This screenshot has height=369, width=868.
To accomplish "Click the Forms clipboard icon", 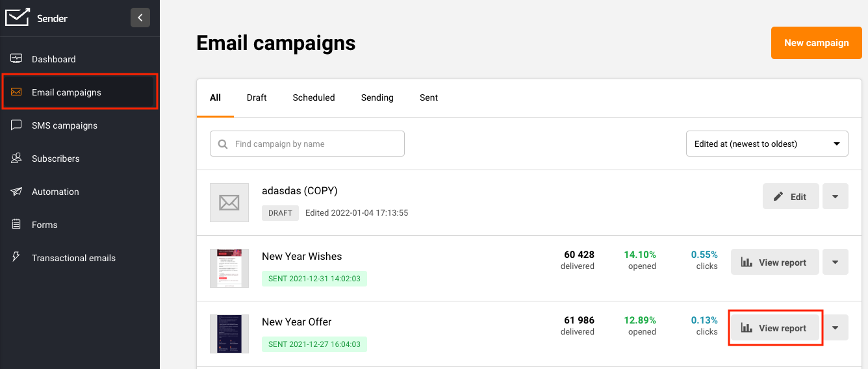I will [x=17, y=225].
